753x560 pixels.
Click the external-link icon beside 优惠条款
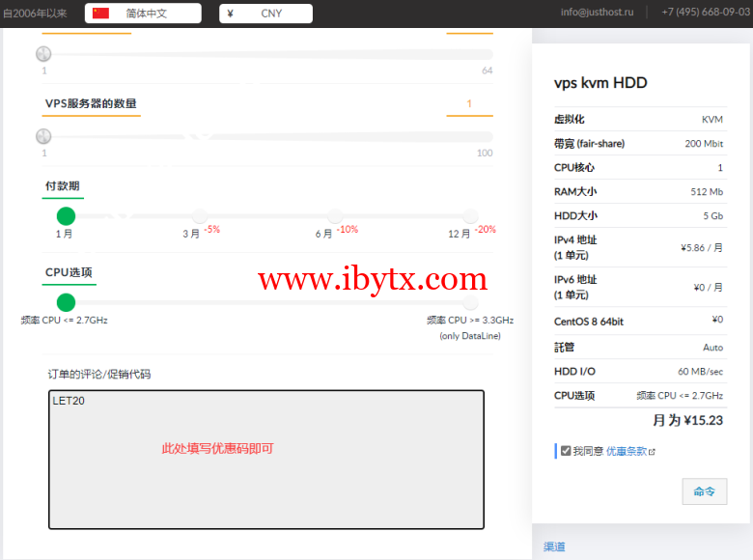[x=652, y=451]
